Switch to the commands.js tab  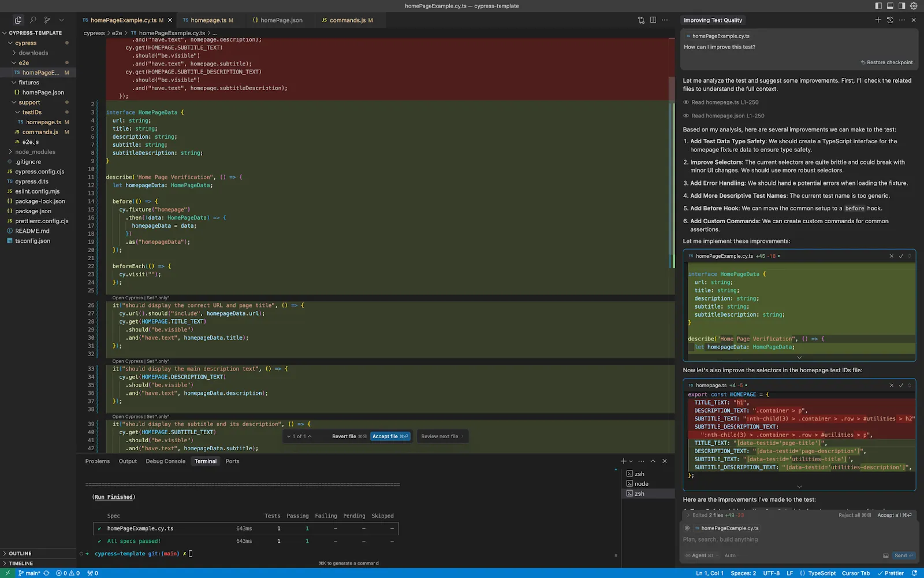tap(347, 20)
